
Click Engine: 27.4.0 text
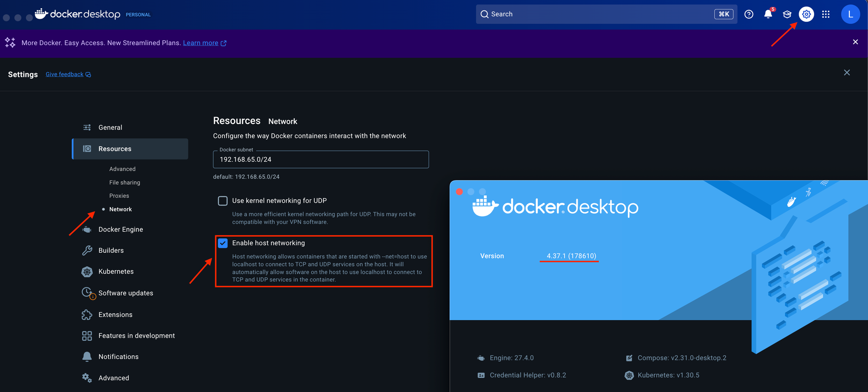point(512,358)
